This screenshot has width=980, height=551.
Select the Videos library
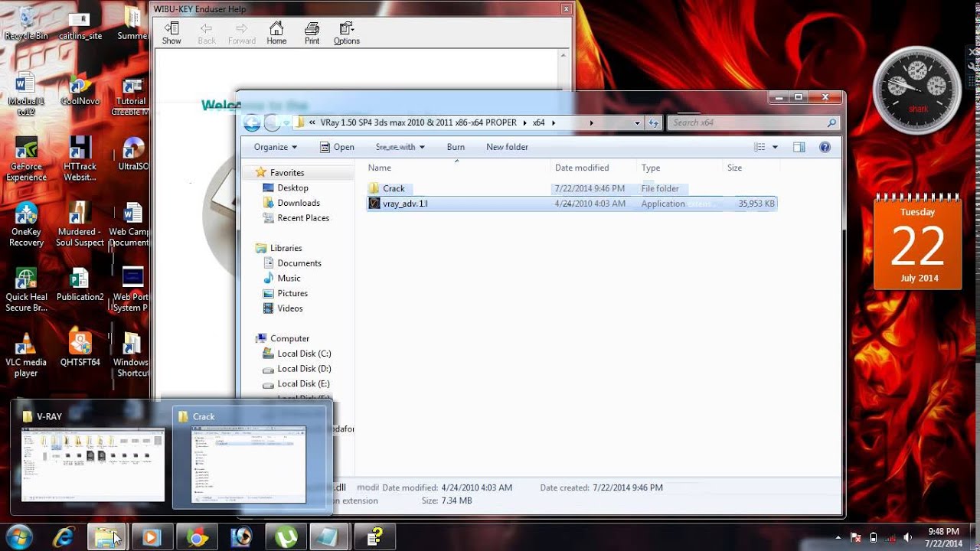(290, 308)
